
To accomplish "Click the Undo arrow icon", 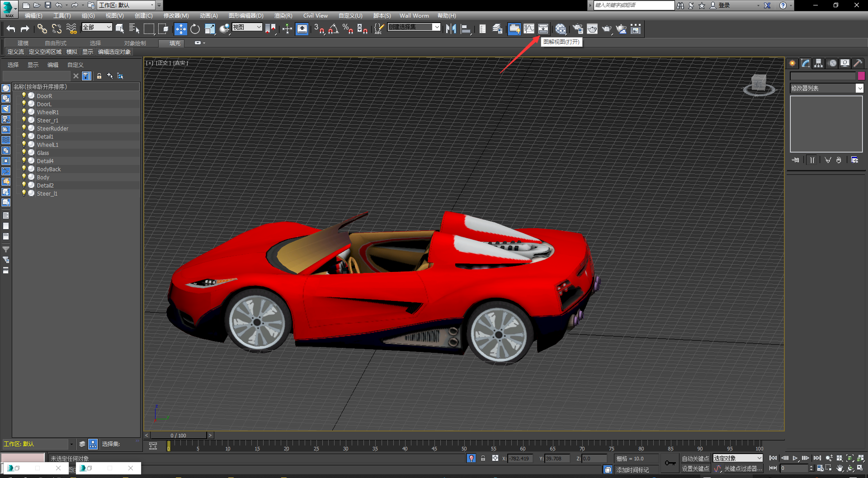I will pos(11,29).
